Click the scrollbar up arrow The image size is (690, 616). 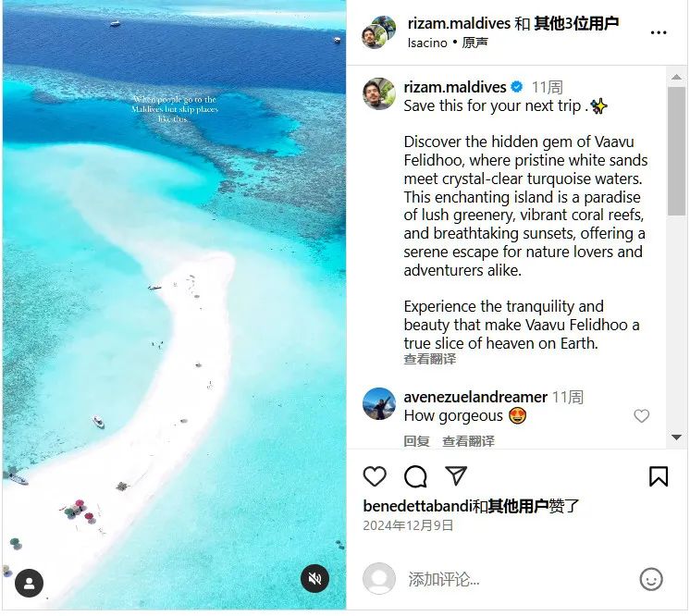[x=676, y=77]
